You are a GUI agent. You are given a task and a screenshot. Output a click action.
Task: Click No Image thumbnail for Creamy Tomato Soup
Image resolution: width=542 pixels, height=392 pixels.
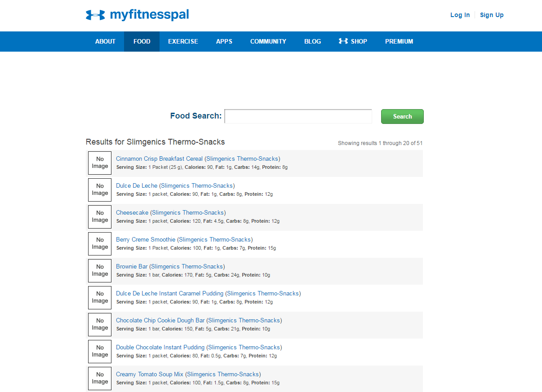pos(100,379)
